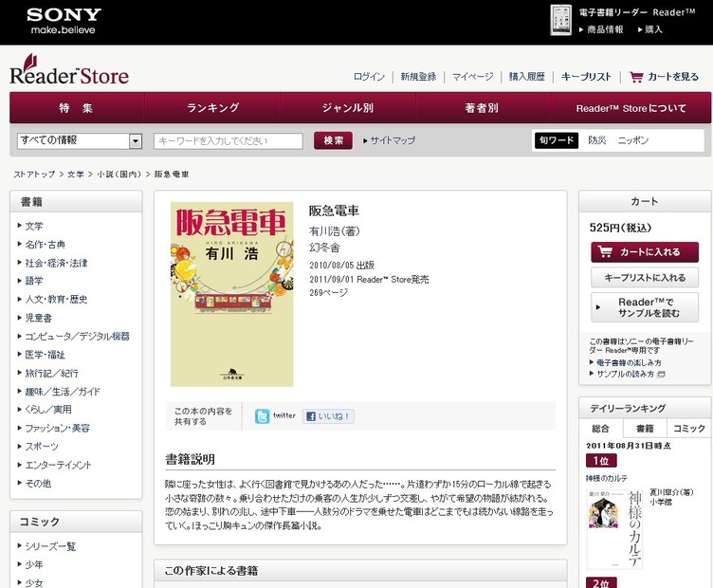Screen dimensions: 713x588
Task: Click the Reader device image in header
Action: 560,21
